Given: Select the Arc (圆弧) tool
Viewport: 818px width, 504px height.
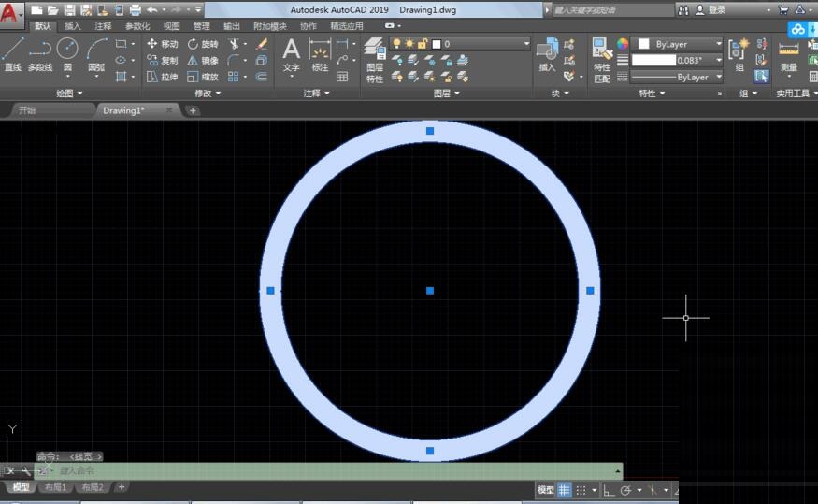Looking at the screenshot, I should pos(96,54).
